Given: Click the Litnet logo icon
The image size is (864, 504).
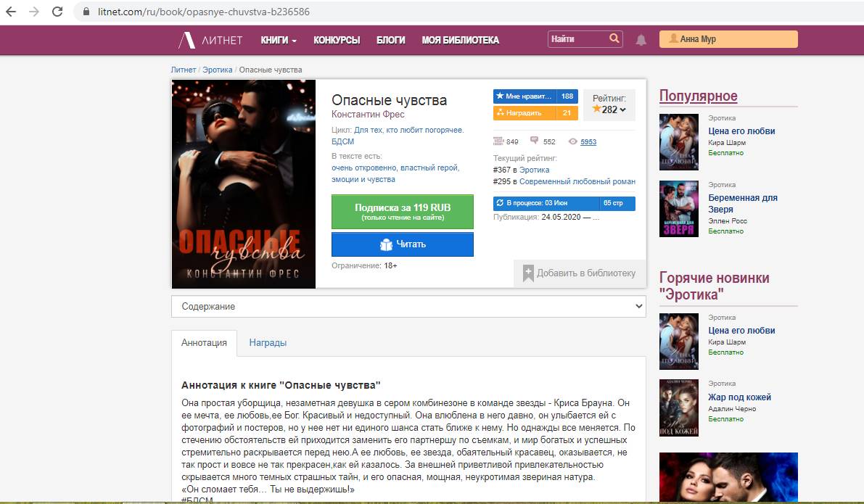Looking at the screenshot, I should point(186,40).
